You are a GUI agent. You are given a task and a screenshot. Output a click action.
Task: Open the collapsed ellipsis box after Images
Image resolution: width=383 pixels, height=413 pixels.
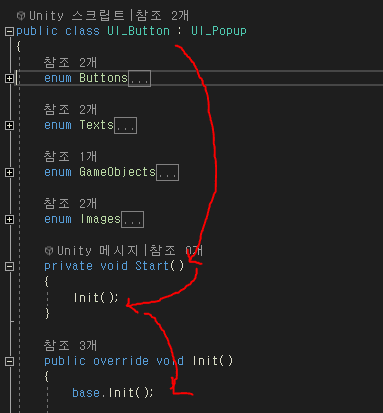[133, 220]
